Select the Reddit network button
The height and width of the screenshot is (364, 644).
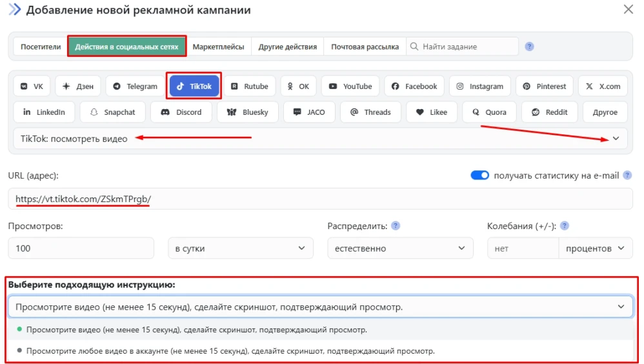[550, 112]
